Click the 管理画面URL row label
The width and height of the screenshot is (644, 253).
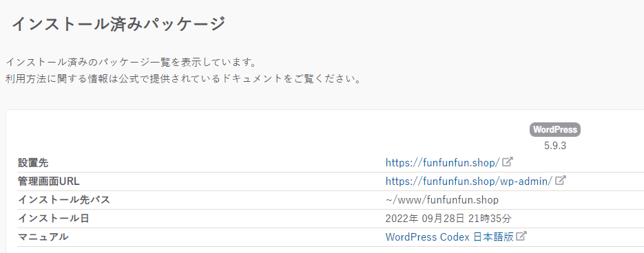(x=48, y=181)
